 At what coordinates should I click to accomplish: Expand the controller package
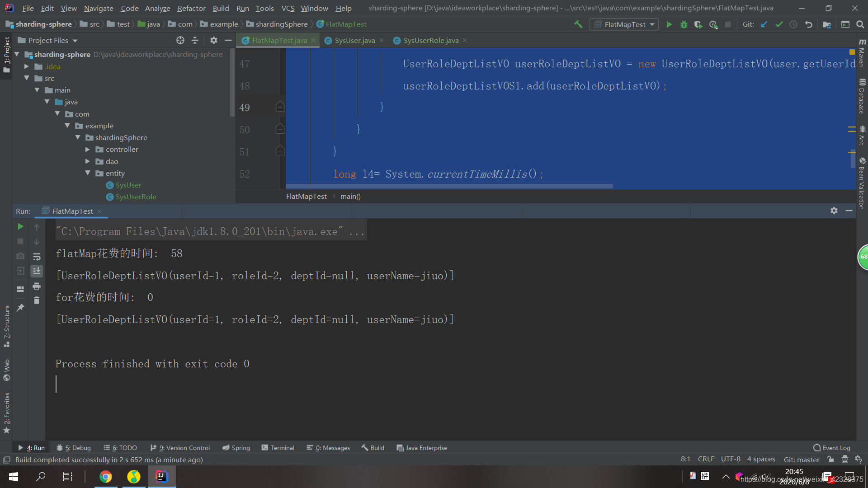[88, 149]
